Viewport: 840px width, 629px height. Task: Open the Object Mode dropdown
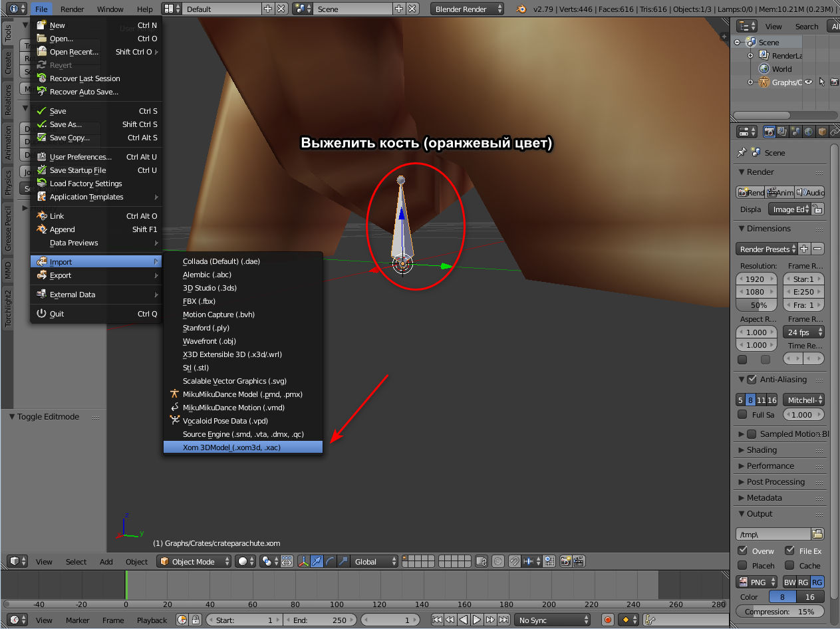tap(194, 561)
